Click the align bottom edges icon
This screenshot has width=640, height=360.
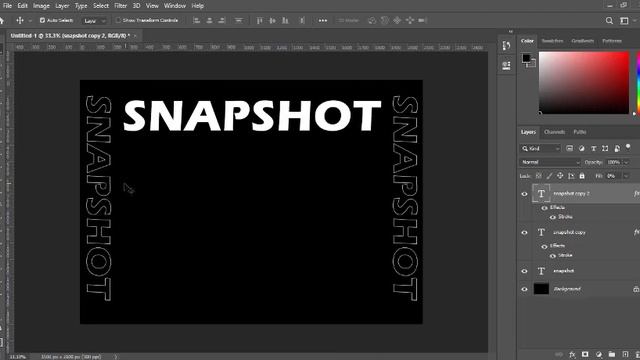click(x=285, y=20)
